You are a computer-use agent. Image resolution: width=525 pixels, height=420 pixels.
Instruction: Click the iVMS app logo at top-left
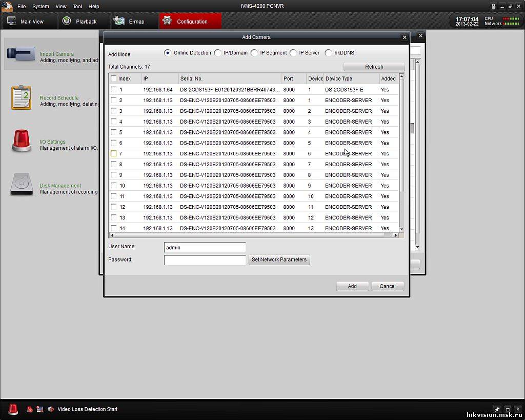pos(7,6)
